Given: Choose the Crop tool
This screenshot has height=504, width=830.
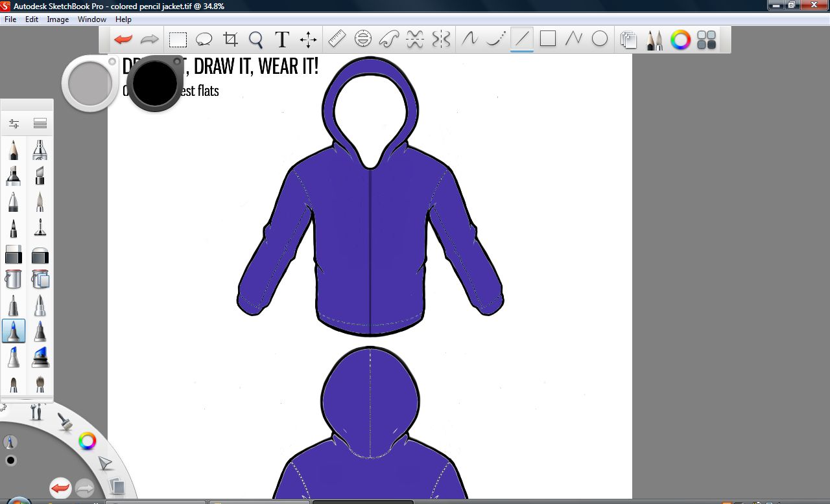Looking at the screenshot, I should [x=230, y=40].
